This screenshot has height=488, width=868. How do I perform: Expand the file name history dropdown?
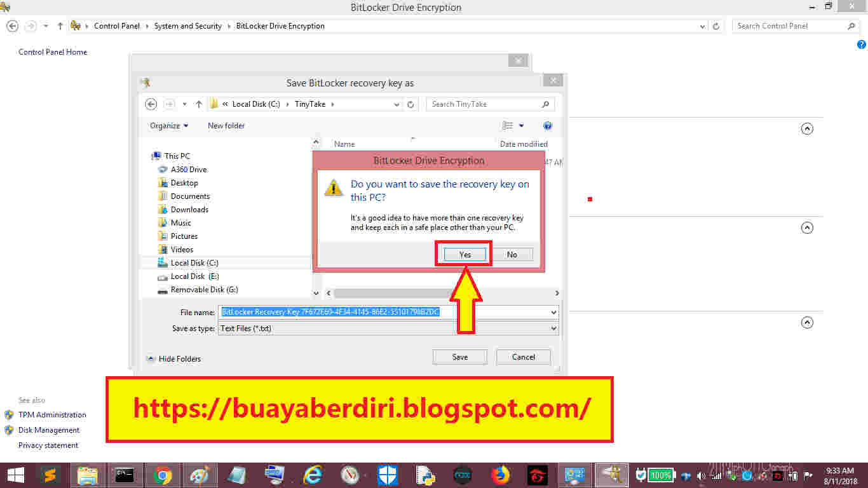(552, 312)
